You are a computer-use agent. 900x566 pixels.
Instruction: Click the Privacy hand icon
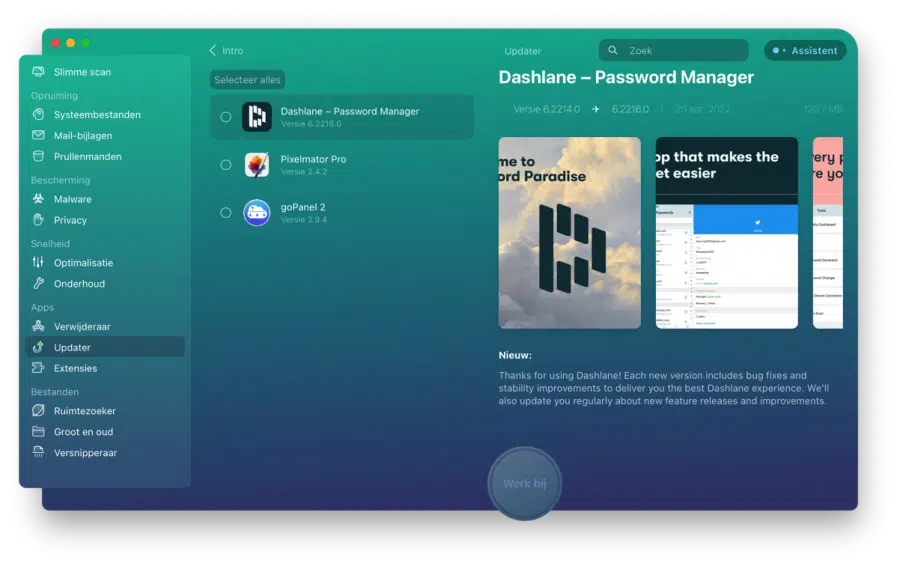click(38, 220)
